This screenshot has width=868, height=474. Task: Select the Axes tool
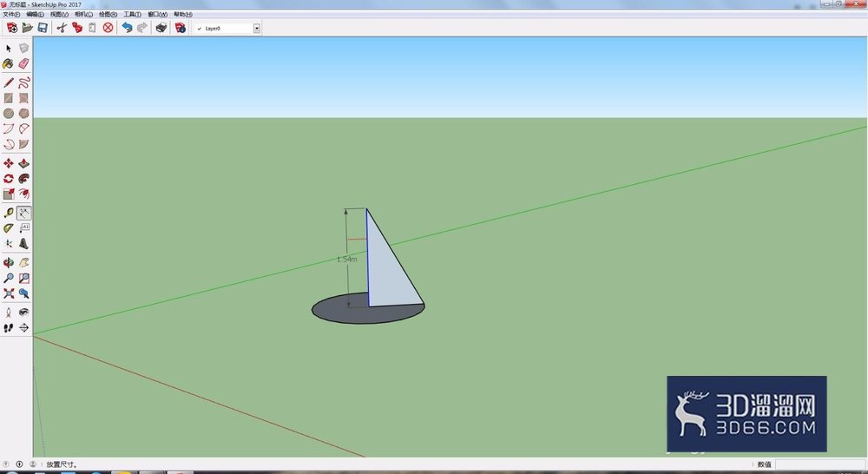[x=9, y=244]
